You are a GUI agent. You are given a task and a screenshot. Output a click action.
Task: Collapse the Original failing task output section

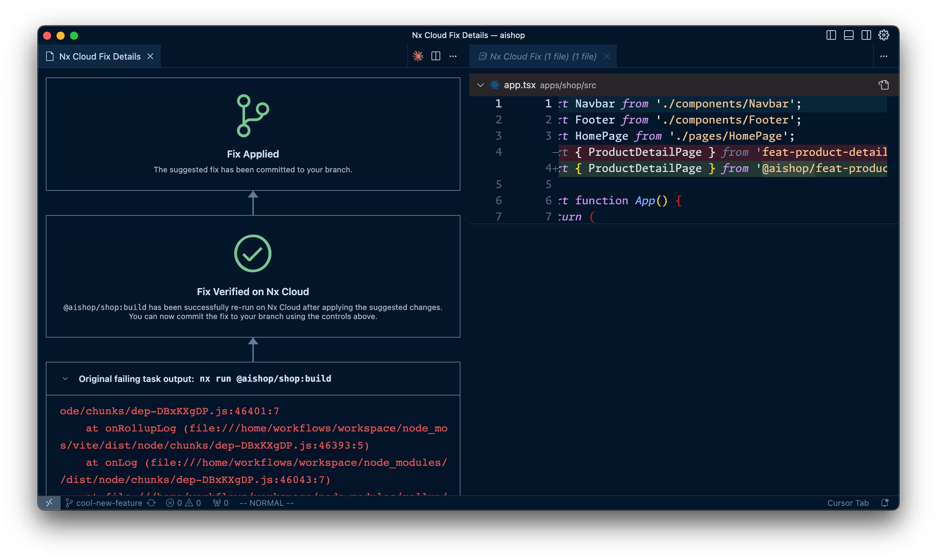[x=65, y=379]
